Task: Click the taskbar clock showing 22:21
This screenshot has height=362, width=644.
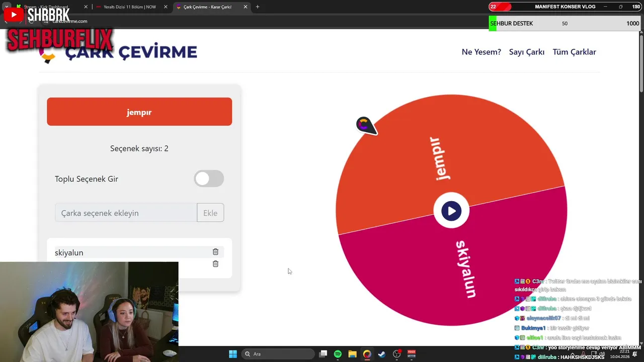Action: click(624, 354)
